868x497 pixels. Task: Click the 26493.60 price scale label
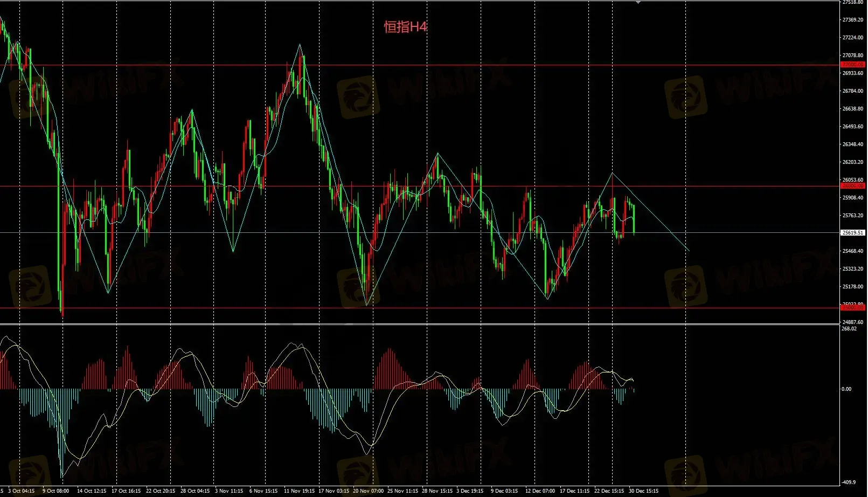click(x=852, y=127)
